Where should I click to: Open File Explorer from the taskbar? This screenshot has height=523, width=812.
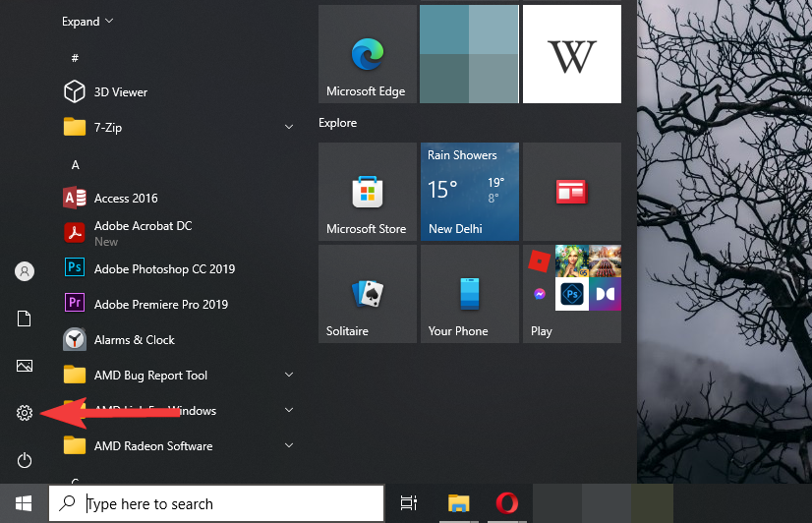(x=458, y=503)
